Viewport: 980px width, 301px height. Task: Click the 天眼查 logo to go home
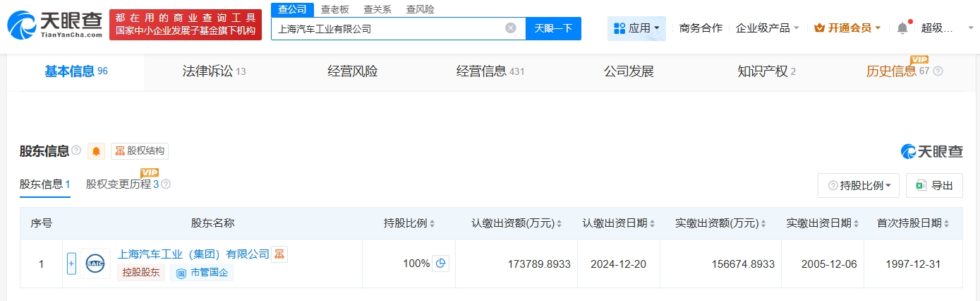pyautogui.click(x=54, y=25)
